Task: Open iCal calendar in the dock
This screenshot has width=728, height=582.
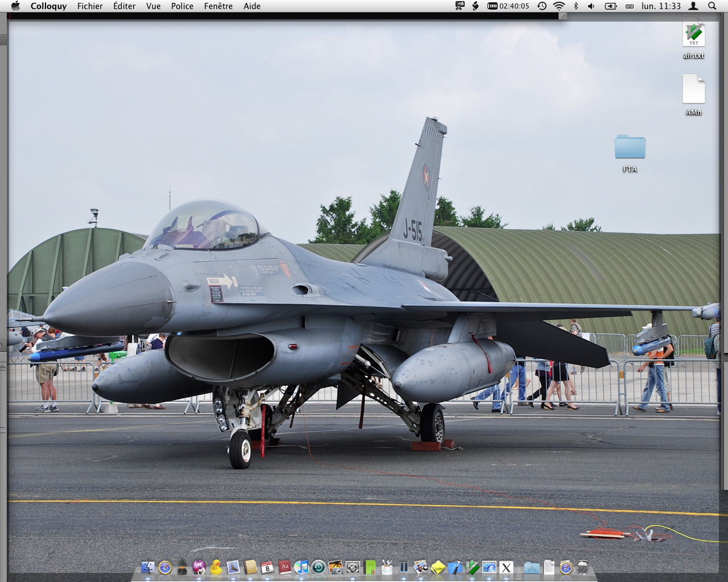Action: pos(267,567)
